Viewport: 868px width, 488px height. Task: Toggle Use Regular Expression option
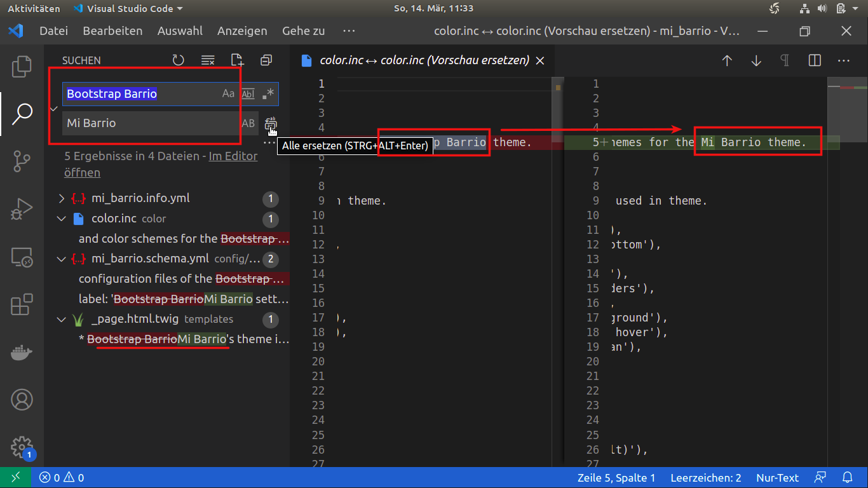[268, 93]
